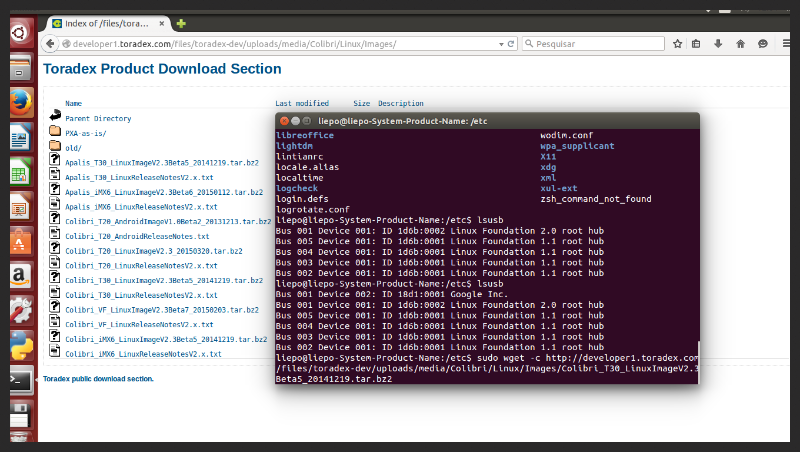Sort listing by Name column
The height and width of the screenshot is (452, 800).
[x=73, y=104]
